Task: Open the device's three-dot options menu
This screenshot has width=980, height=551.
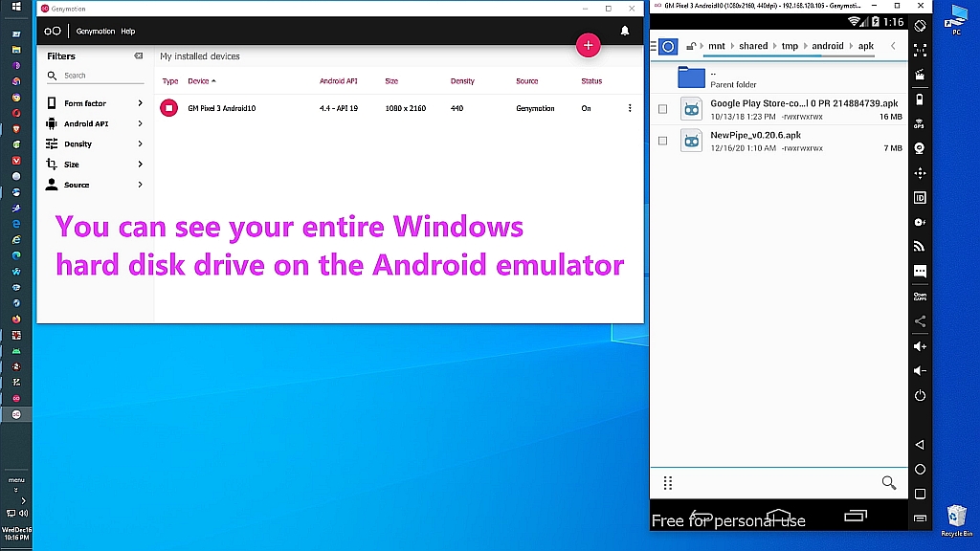Action: (630, 108)
